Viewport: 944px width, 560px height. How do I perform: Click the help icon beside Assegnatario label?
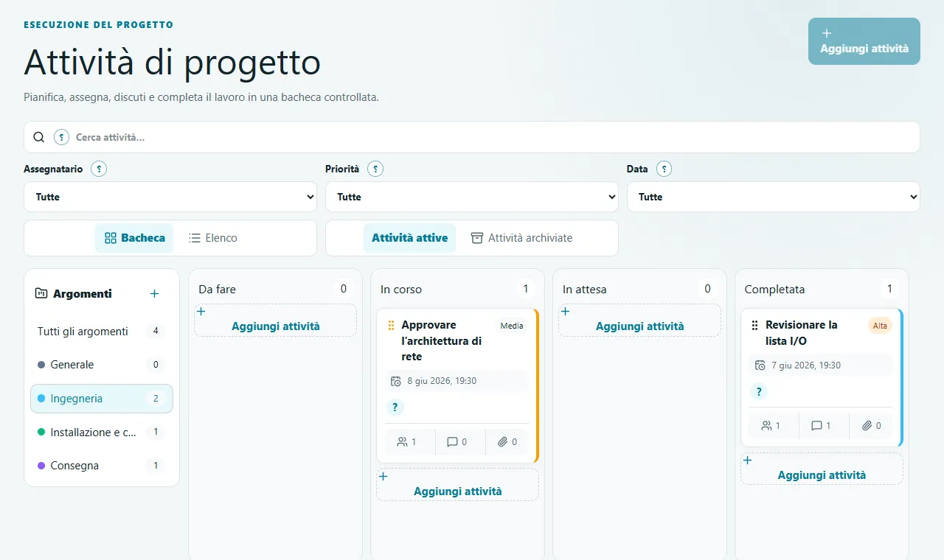point(99,169)
